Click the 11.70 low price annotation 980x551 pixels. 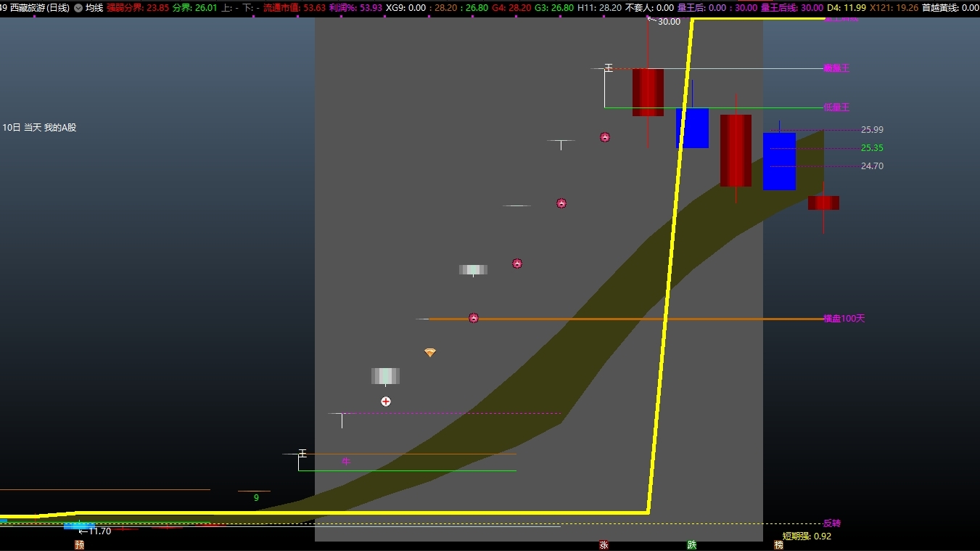pyautogui.click(x=99, y=531)
